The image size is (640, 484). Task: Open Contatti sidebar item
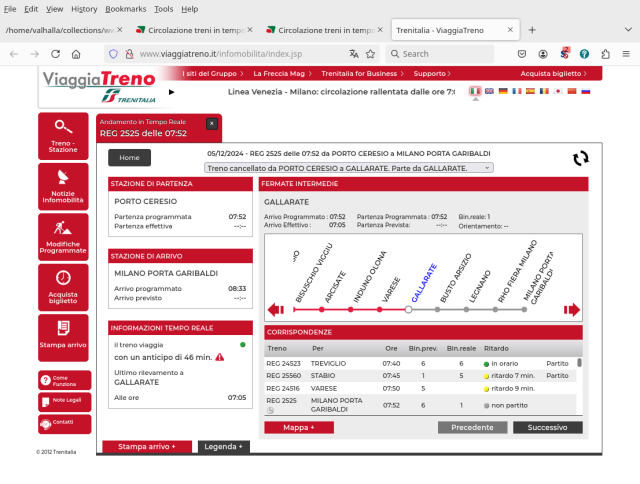tap(64, 424)
